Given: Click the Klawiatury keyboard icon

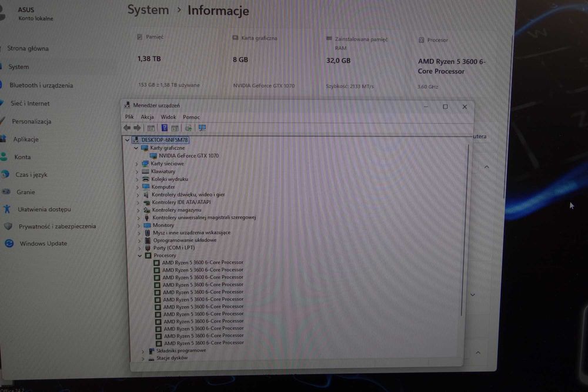Looking at the screenshot, I should tap(145, 171).
